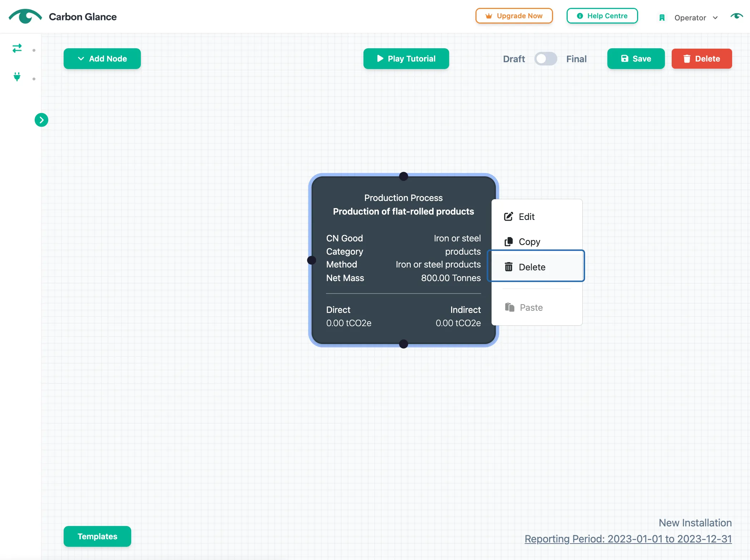Viewport: 750px width, 560px height.
Task: Click the New Installation label
Action: [x=695, y=523]
